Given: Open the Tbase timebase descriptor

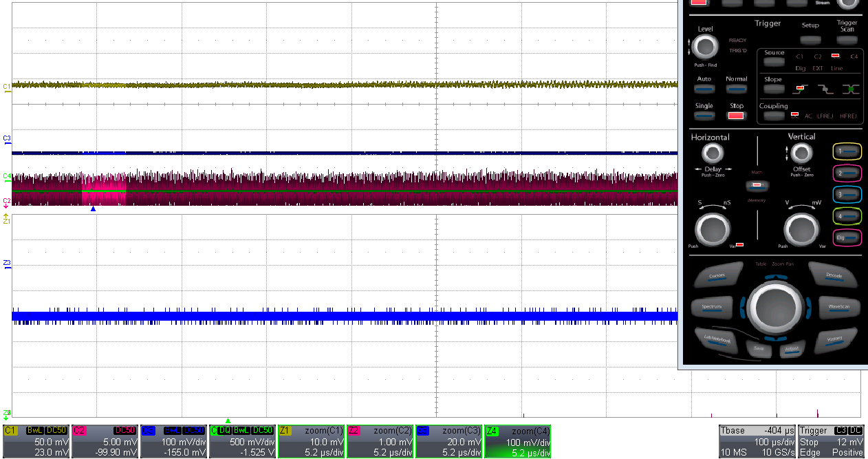Looking at the screenshot, I should coord(757,441).
